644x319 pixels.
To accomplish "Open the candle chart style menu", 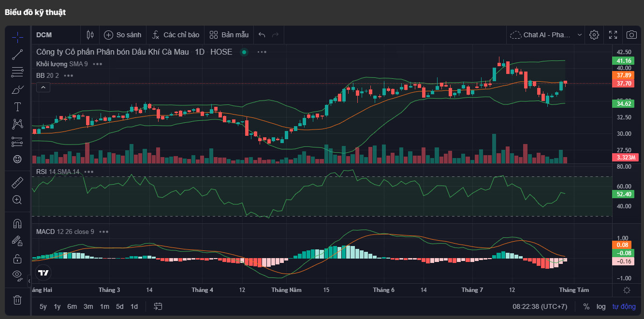I will click(90, 35).
